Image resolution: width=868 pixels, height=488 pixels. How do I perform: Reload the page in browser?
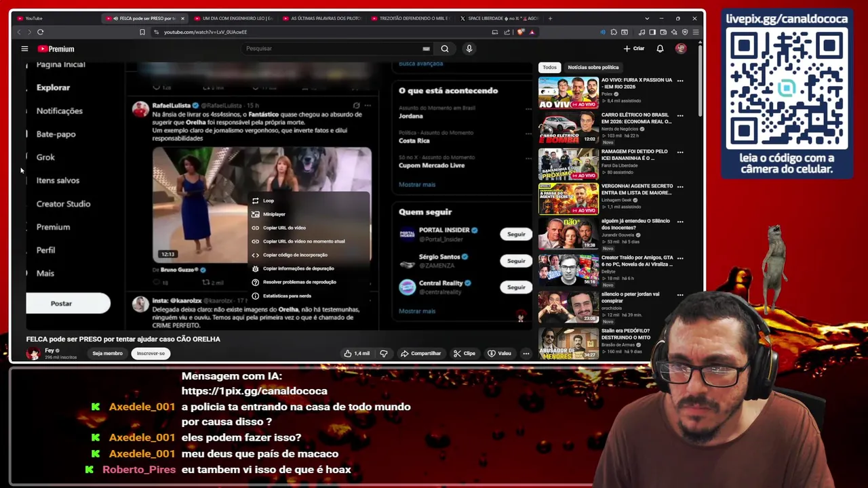40,32
